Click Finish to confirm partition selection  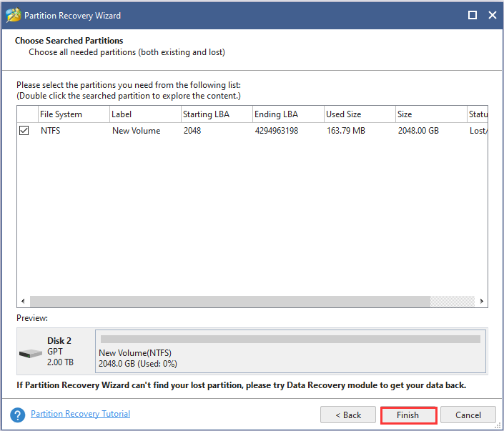click(408, 415)
